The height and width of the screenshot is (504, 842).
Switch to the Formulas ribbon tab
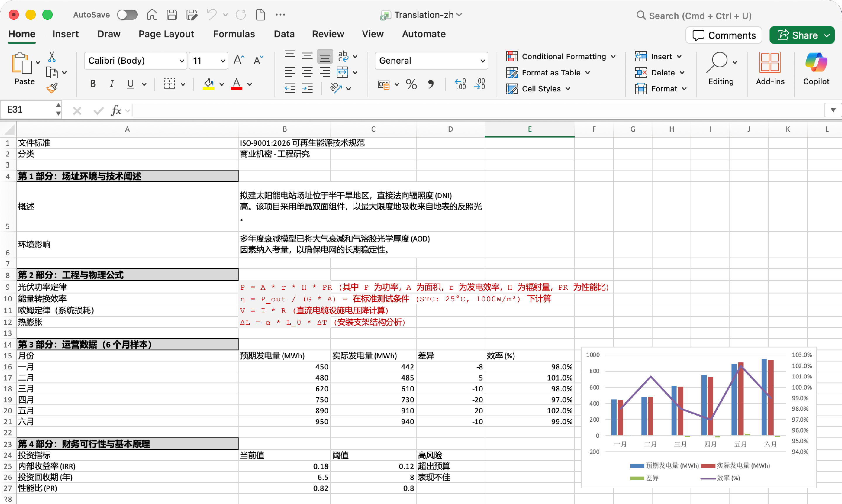234,34
